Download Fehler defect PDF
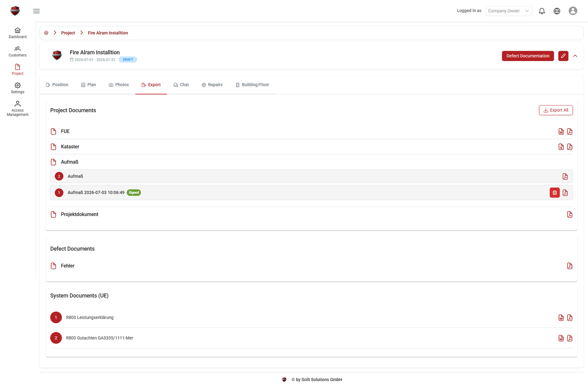This screenshot has height=387, width=588. [570, 266]
